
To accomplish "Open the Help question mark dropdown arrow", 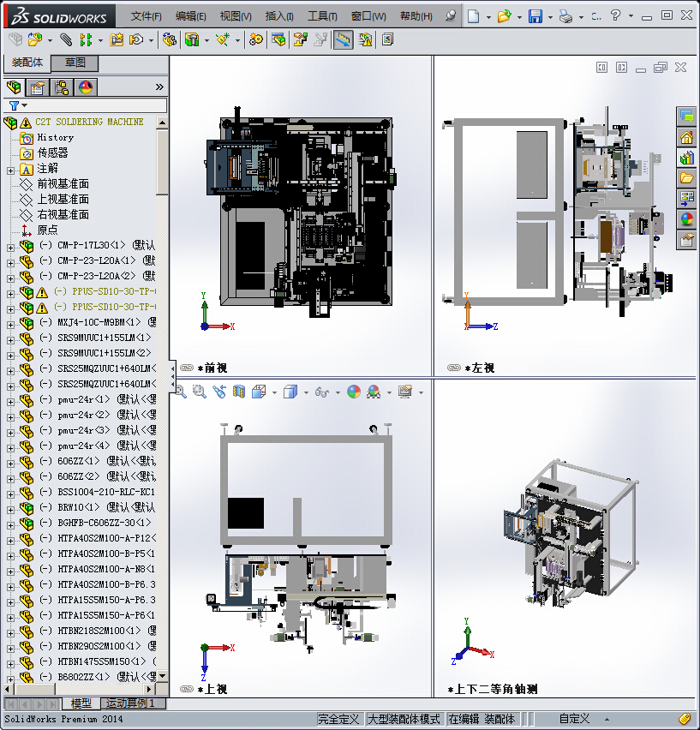I will pyautogui.click(x=631, y=15).
